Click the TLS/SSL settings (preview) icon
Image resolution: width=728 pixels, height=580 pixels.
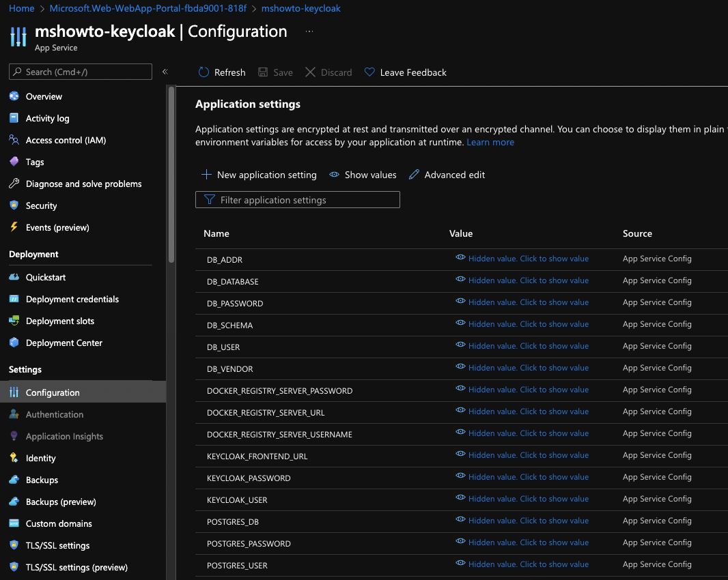[14, 566]
